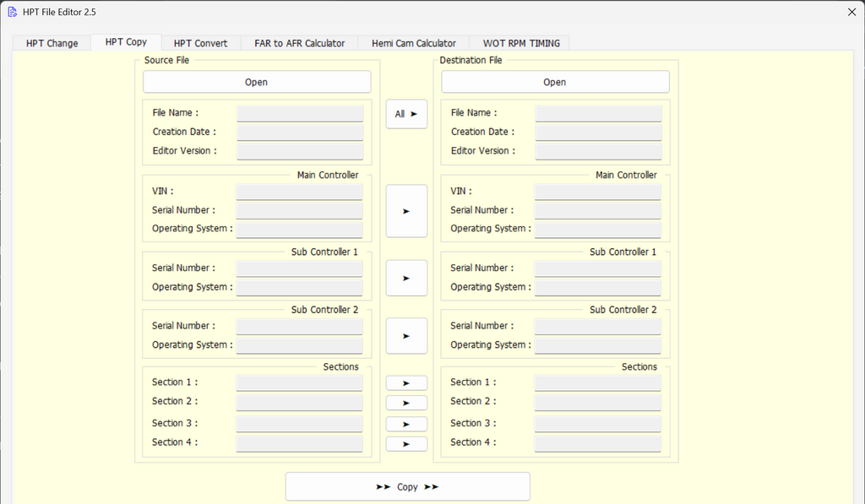
Task: Click the Source Main Controller VIN field
Action: pyautogui.click(x=300, y=192)
